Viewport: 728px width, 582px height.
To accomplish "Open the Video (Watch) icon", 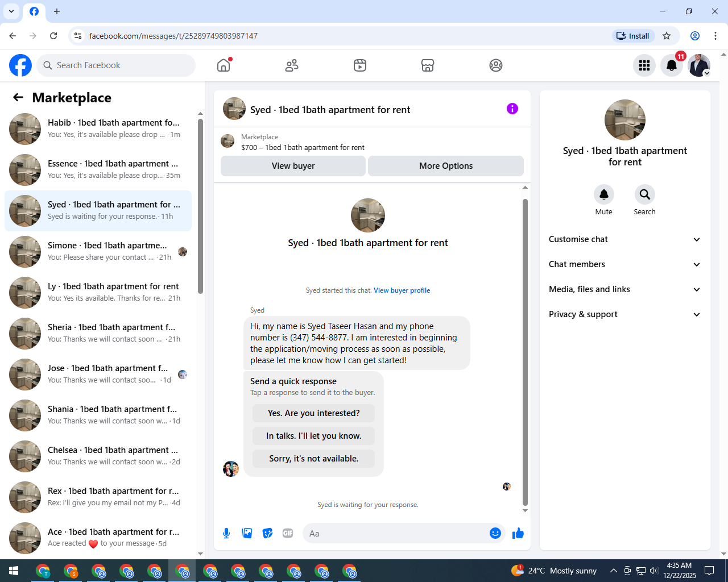I will 360,65.
